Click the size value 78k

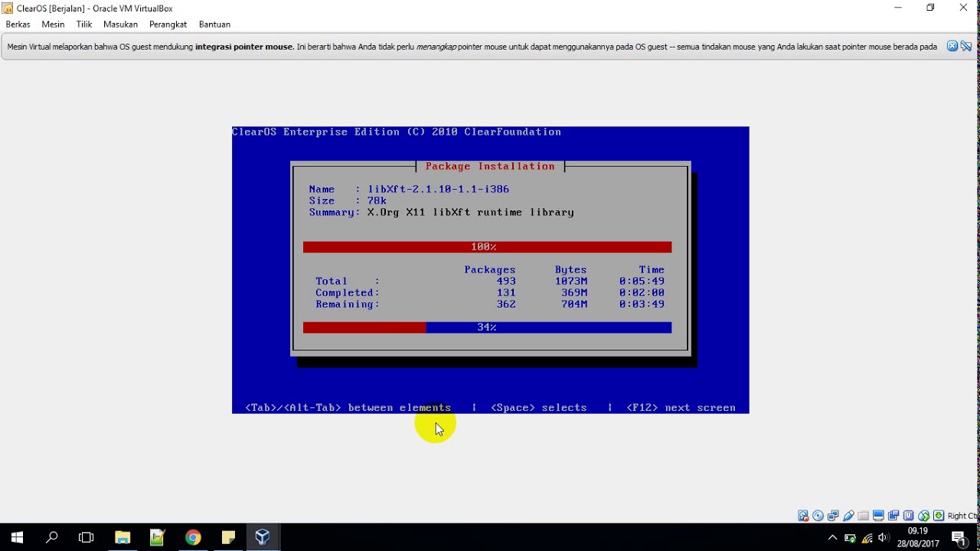coord(377,201)
